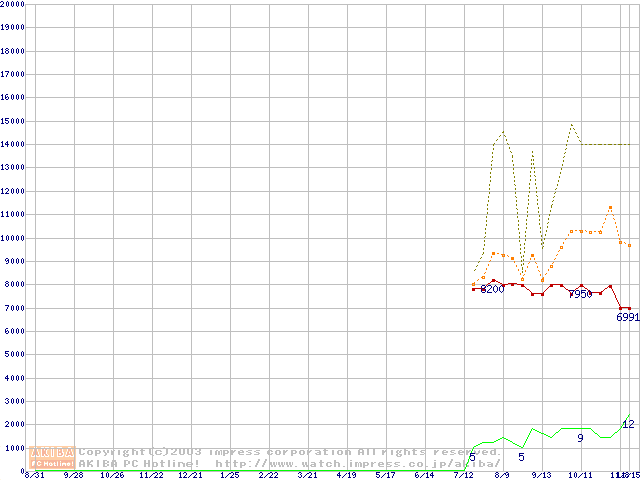Viewport: 640px width, 480px height.
Task: Select the 7950 data label on the red line
Action: [x=580, y=294]
